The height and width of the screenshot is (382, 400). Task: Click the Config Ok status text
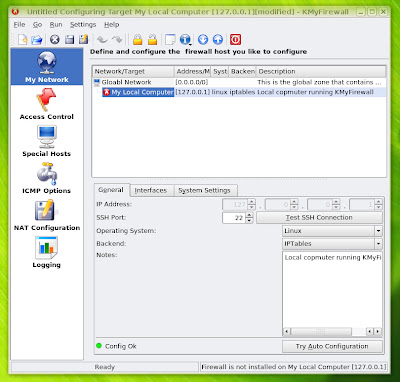pos(121,346)
